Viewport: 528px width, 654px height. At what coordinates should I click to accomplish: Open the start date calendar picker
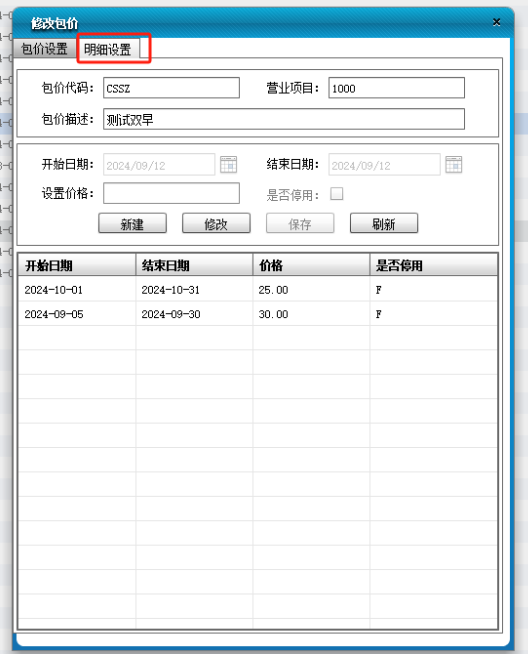[229, 165]
